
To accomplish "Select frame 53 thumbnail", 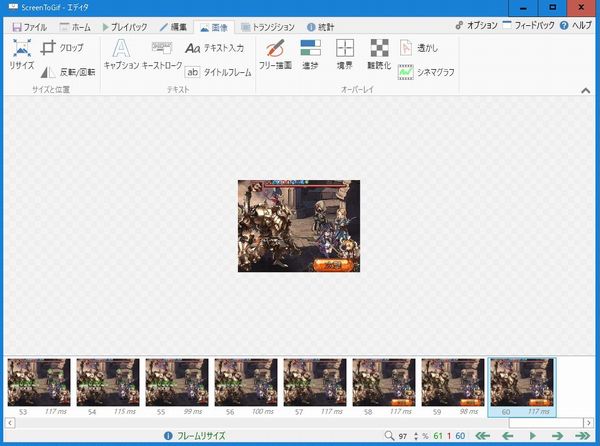I will (39, 387).
